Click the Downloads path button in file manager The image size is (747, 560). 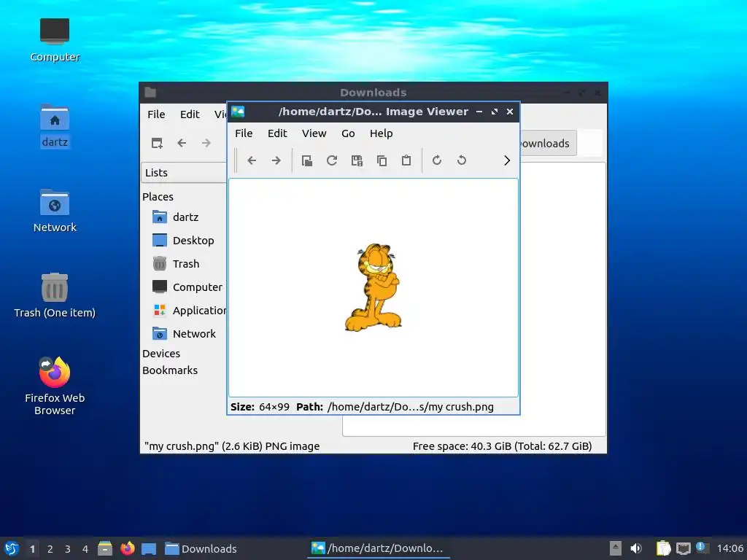[x=548, y=144]
